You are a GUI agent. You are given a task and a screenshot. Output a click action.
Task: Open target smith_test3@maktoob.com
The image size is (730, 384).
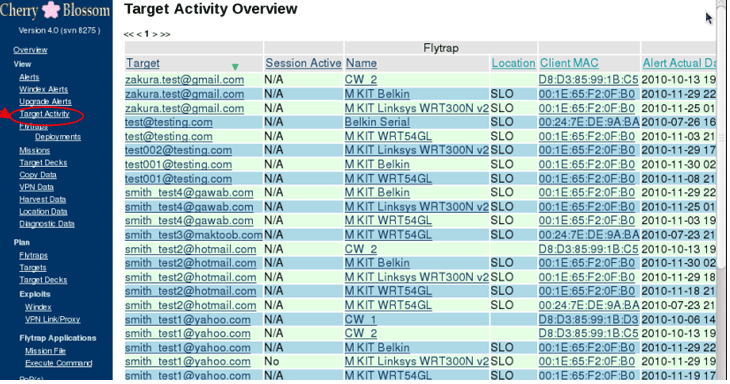(x=194, y=235)
